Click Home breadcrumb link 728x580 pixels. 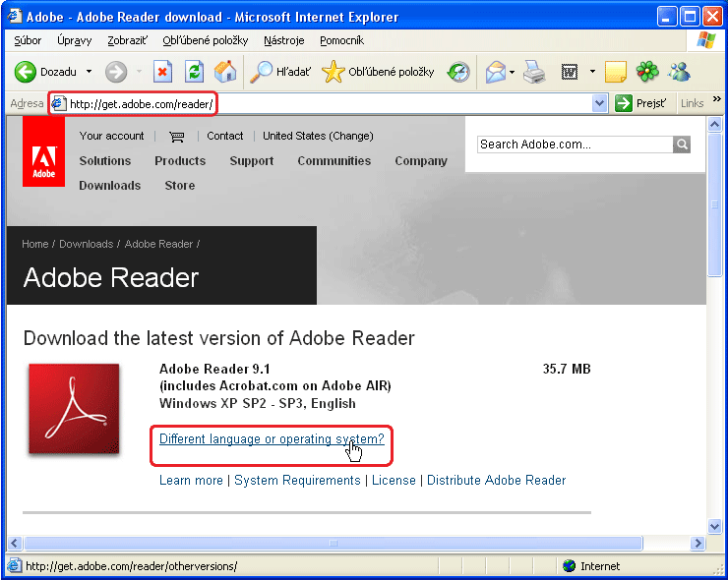click(34, 244)
